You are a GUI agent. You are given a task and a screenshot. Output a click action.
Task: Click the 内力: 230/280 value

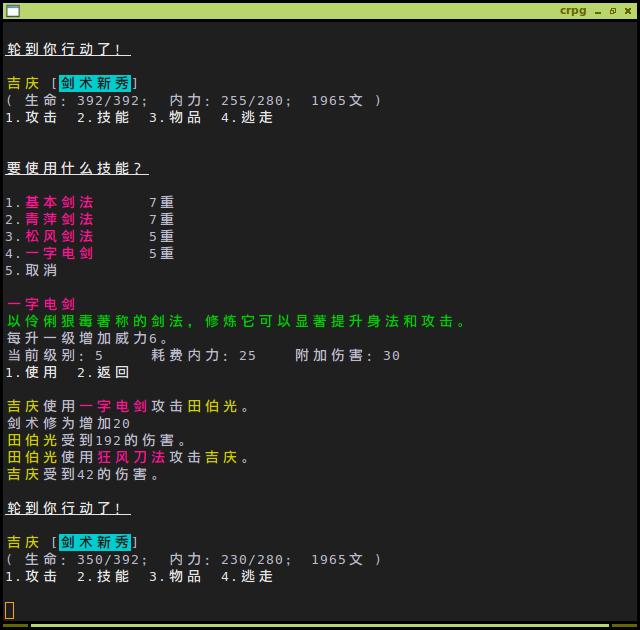[x=230, y=559]
